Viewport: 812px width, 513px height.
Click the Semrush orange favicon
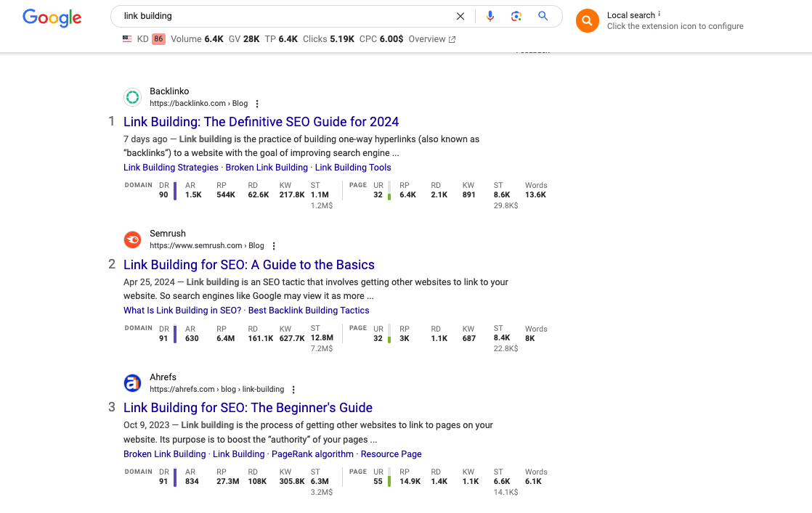pos(133,239)
